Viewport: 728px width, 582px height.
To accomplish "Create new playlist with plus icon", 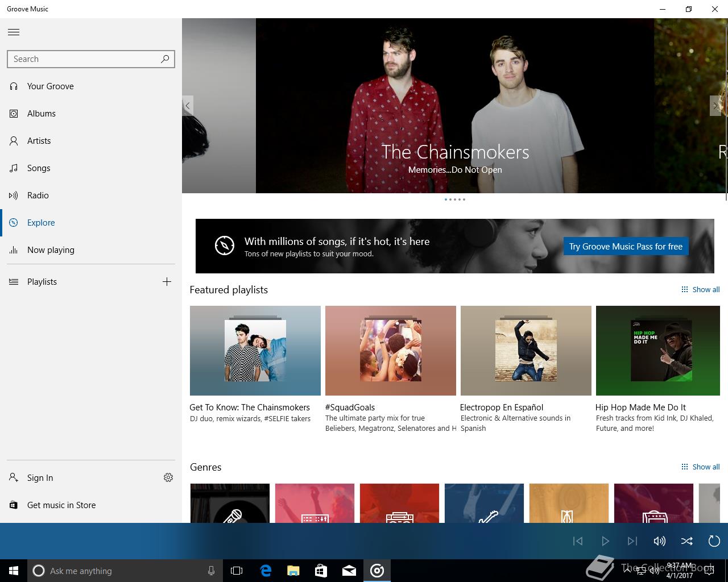I will coord(167,281).
